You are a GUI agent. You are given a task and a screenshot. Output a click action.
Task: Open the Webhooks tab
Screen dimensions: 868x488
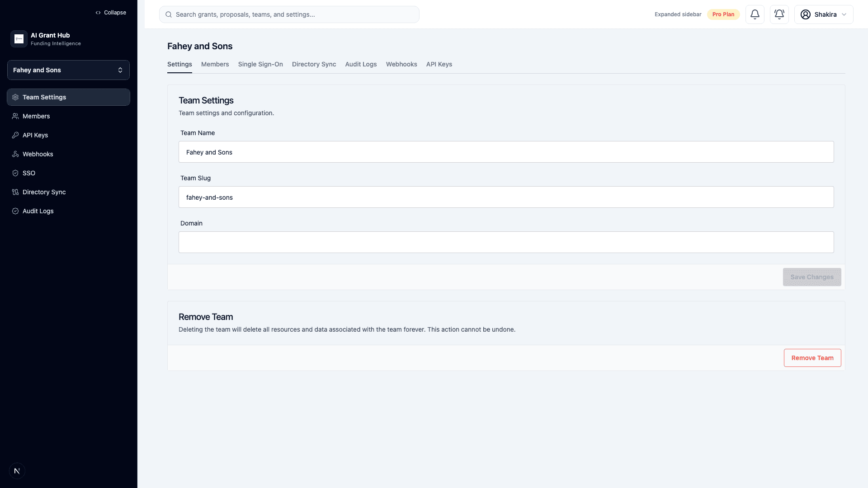(x=401, y=64)
